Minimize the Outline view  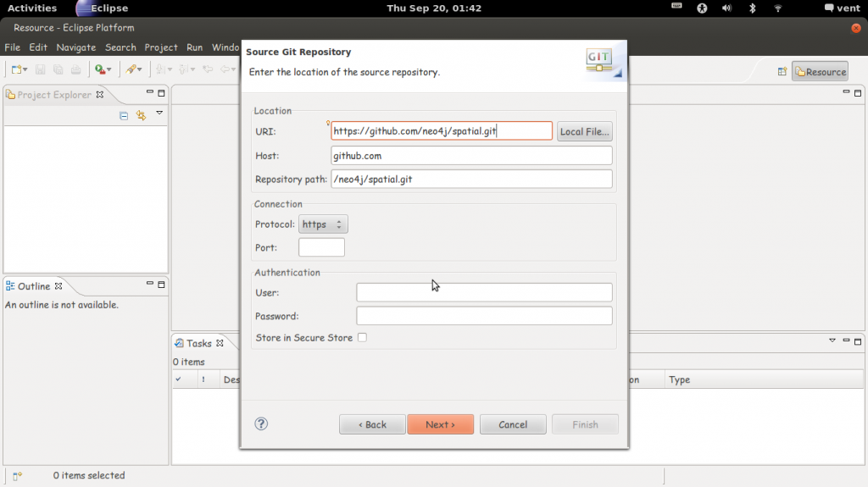click(149, 283)
